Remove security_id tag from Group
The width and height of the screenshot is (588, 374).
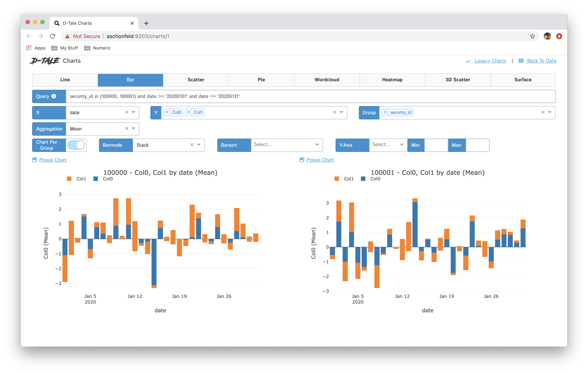(385, 112)
